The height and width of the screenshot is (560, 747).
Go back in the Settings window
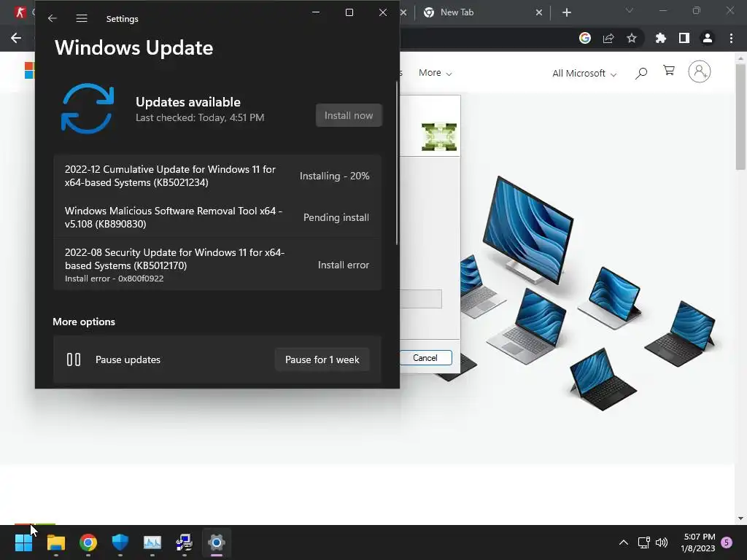point(53,18)
